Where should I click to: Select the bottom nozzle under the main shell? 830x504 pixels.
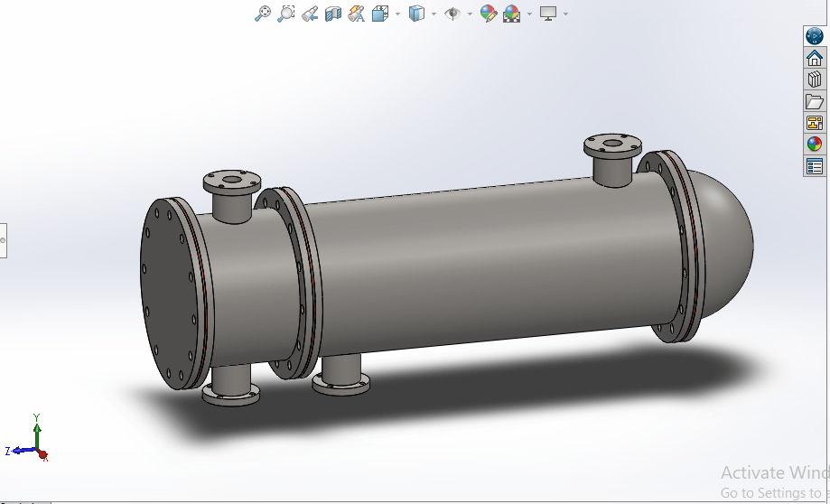[x=340, y=375]
